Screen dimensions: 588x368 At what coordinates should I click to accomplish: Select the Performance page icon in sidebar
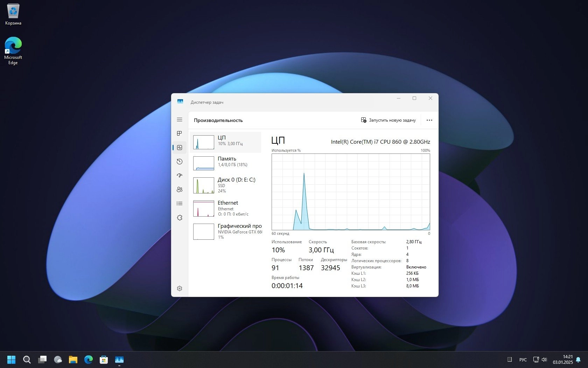click(x=180, y=148)
